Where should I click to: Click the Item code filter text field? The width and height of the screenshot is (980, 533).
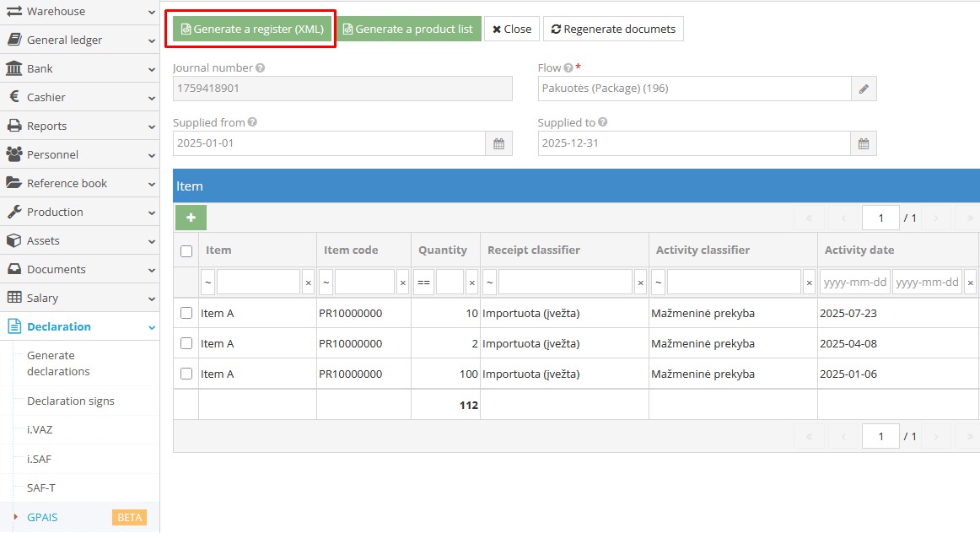tap(364, 283)
